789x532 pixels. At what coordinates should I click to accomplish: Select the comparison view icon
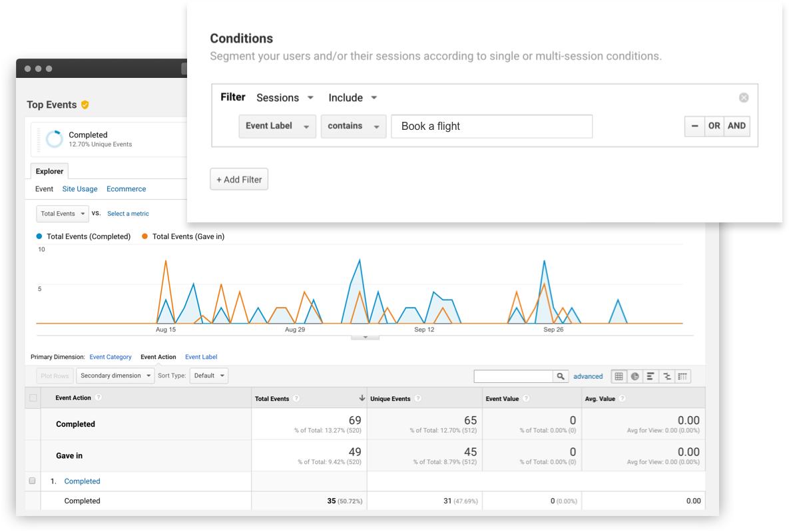click(x=666, y=376)
